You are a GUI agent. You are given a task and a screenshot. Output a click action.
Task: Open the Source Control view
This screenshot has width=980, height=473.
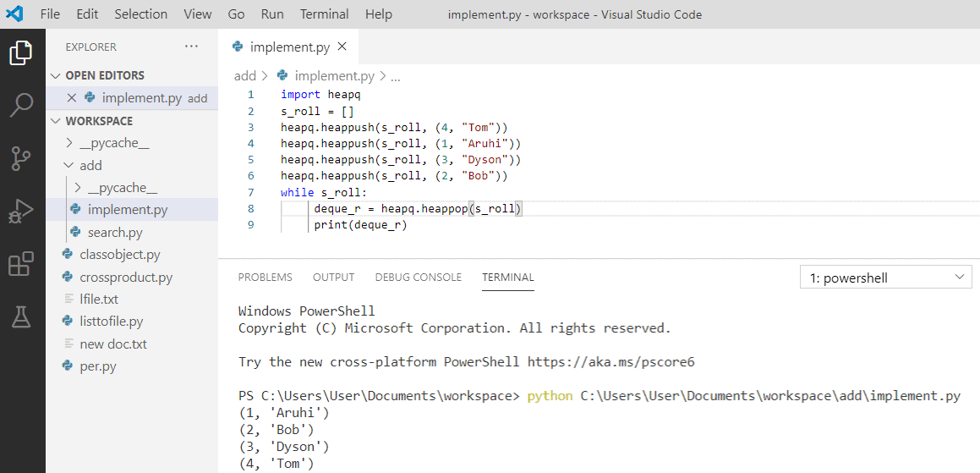22,159
